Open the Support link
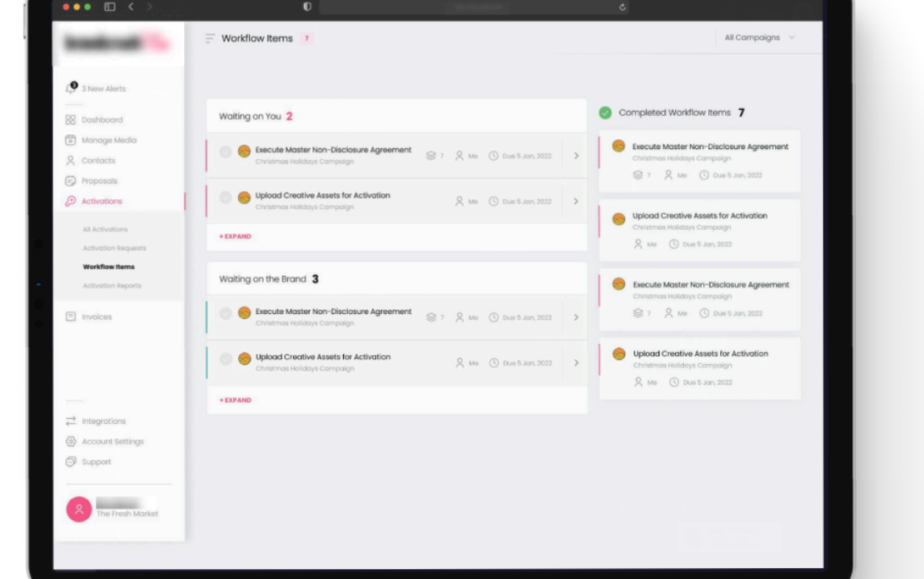The image size is (924, 579). (96, 462)
